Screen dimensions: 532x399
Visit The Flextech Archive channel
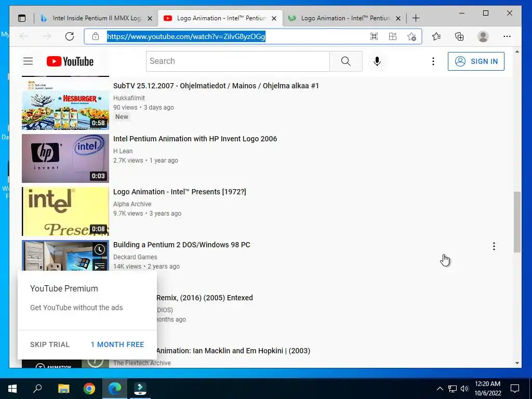pos(142,363)
